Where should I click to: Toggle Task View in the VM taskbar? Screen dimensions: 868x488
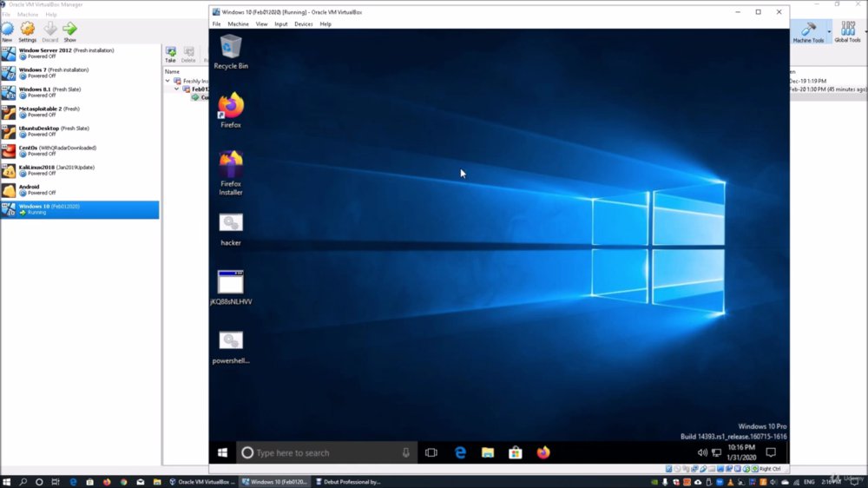[431, 452]
